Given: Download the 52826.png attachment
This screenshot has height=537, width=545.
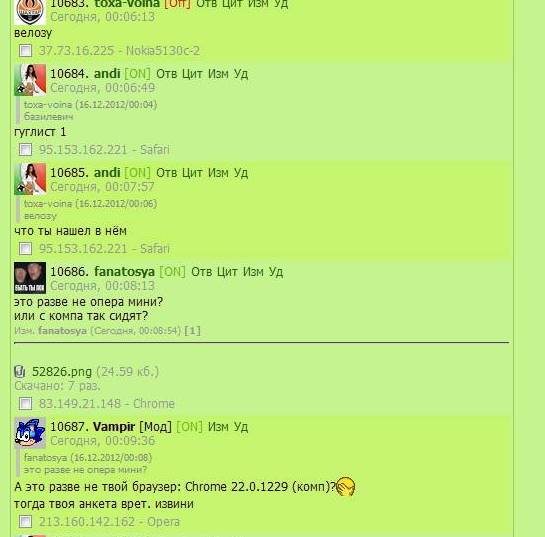Looking at the screenshot, I should click(62, 372).
